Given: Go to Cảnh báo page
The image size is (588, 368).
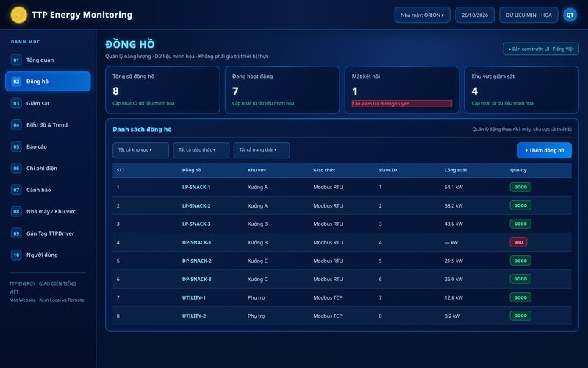Looking at the screenshot, I should [x=48, y=190].
